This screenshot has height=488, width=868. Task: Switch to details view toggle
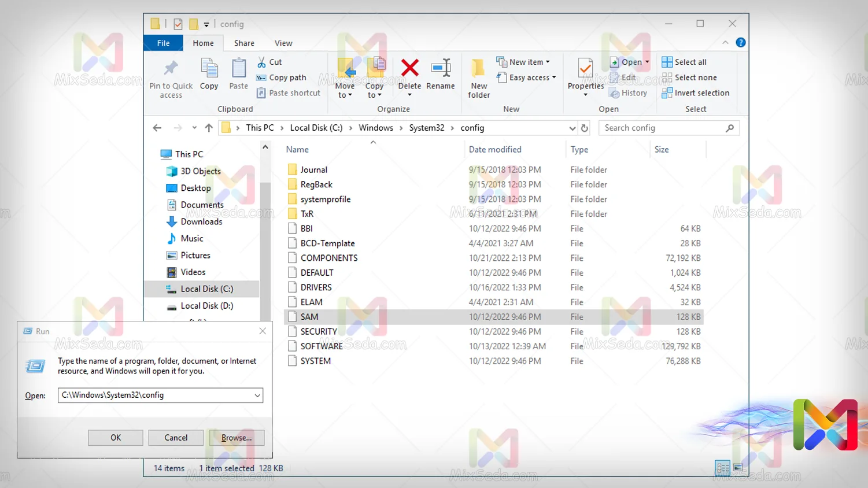click(x=722, y=468)
